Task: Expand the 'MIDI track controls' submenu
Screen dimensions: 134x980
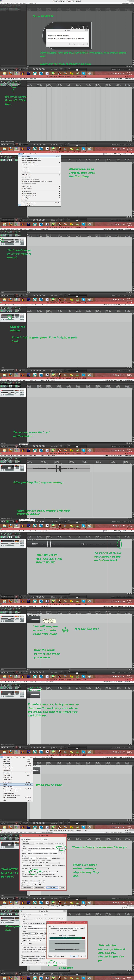Action: click(40, 175)
